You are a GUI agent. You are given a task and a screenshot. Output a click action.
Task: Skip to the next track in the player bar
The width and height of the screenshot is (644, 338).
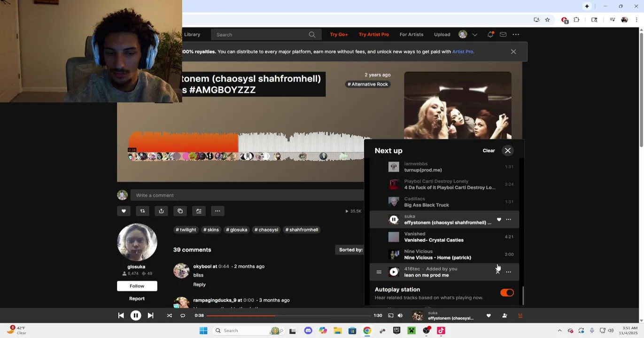[150, 315]
